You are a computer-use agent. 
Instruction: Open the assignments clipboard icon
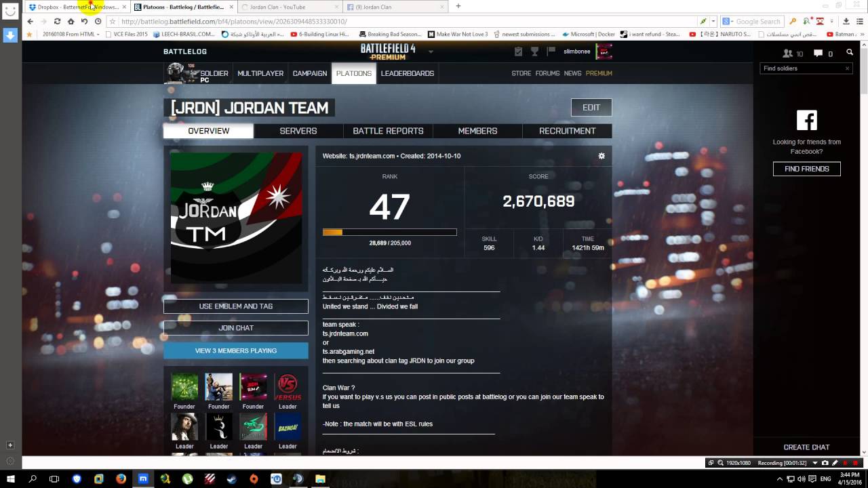[x=519, y=52]
